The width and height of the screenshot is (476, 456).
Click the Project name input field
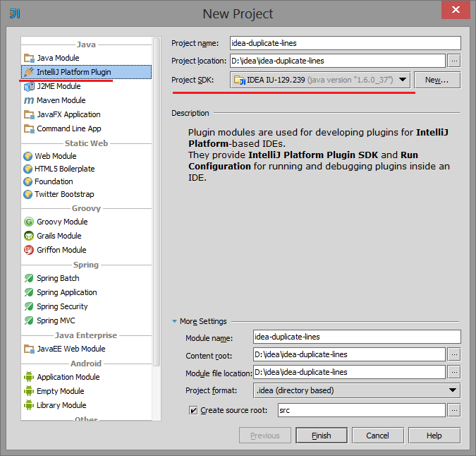[345, 43]
